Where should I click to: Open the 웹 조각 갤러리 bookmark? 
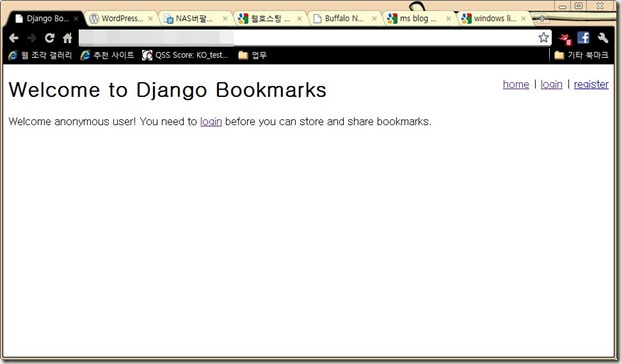40,55
